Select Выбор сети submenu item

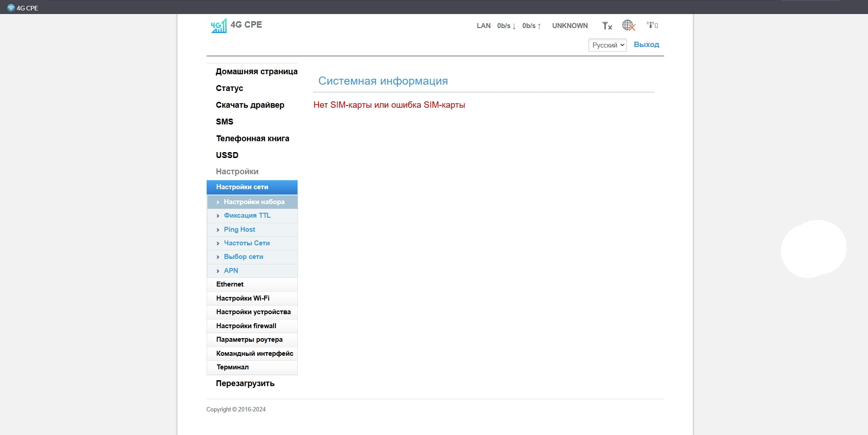point(252,257)
